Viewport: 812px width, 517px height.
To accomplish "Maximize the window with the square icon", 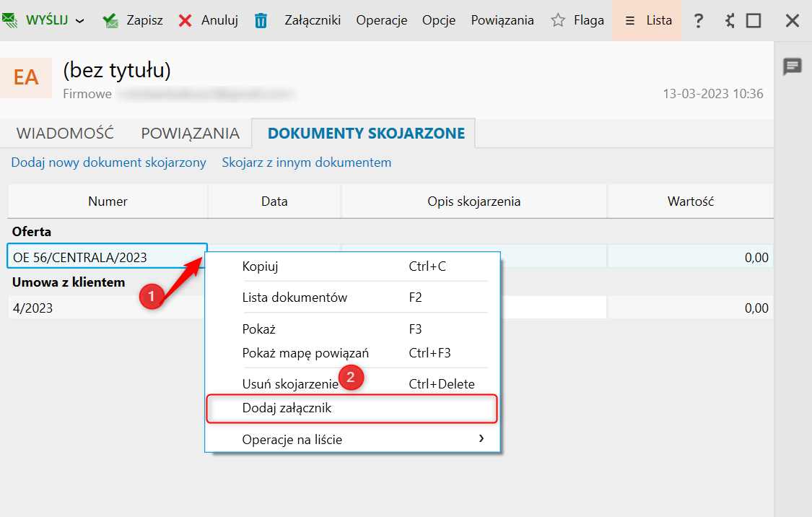I will click(754, 21).
